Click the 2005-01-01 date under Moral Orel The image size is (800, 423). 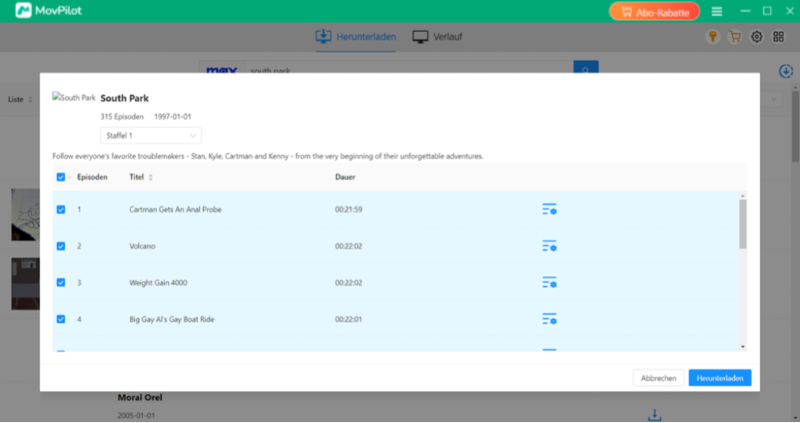(136, 415)
